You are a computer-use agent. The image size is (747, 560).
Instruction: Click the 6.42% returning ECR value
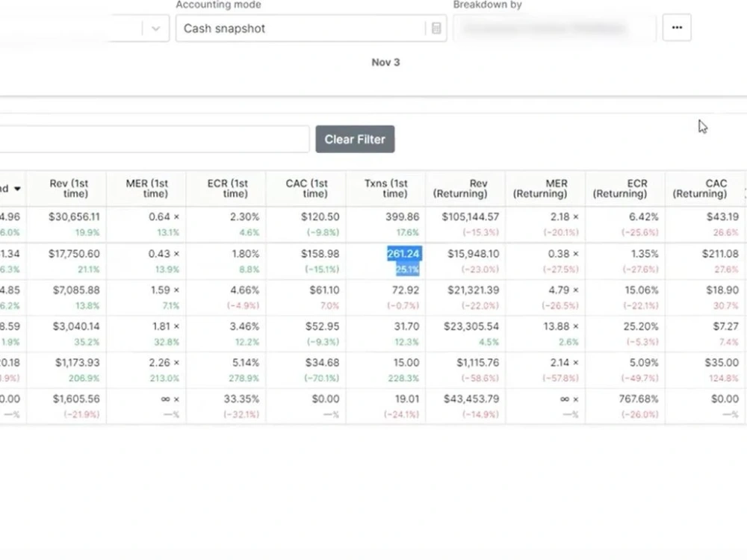pos(644,217)
